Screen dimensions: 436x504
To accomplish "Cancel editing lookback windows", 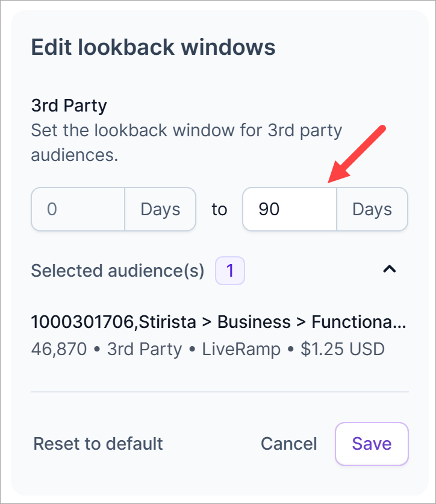I will pos(288,444).
